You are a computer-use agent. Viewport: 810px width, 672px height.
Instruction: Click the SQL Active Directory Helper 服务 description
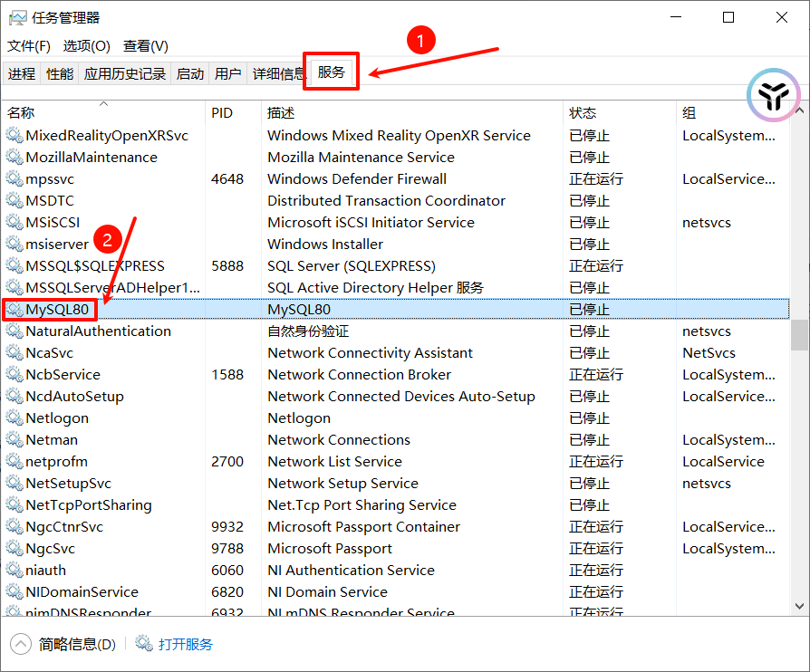[376, 288]
